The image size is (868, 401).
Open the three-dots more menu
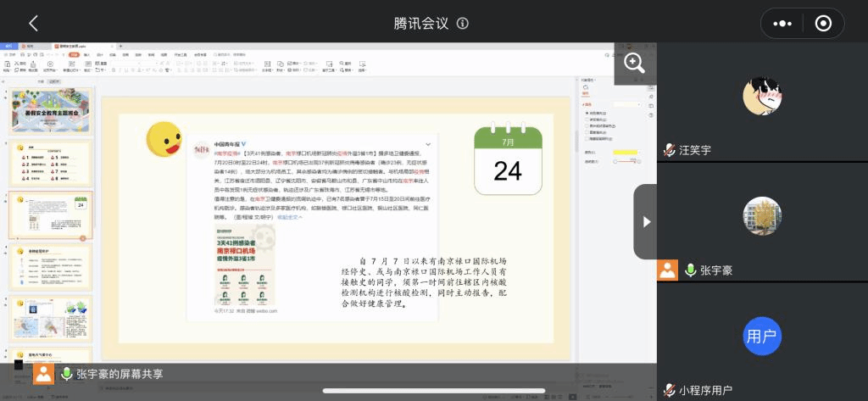782,23
